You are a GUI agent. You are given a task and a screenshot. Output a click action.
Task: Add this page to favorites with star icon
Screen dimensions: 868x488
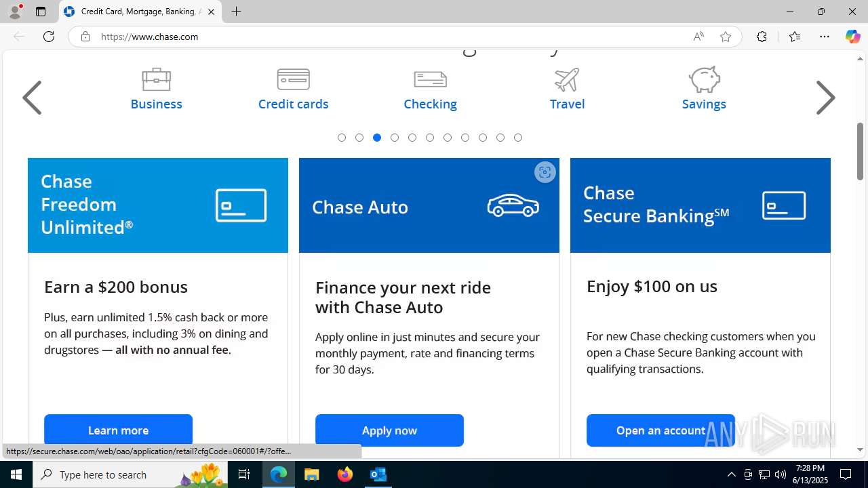click(x=726, y=37)
